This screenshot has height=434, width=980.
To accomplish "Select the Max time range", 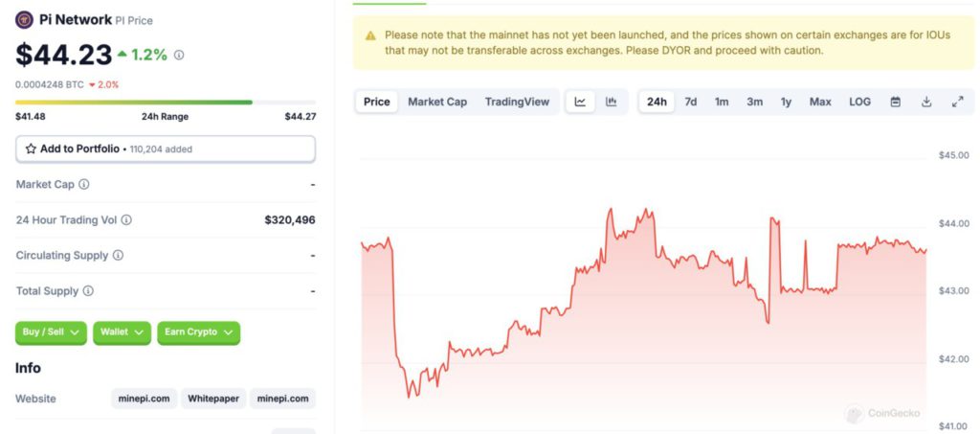I will [820, 102].
